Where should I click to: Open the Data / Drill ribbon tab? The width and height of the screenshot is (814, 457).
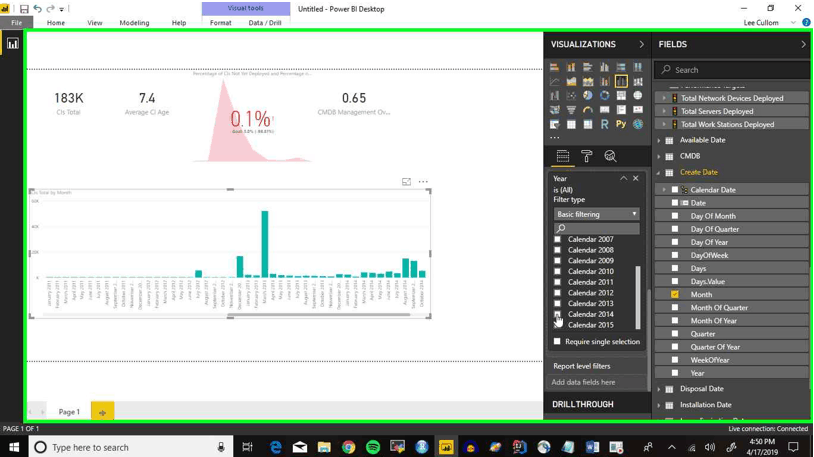[x=265, y=23]
